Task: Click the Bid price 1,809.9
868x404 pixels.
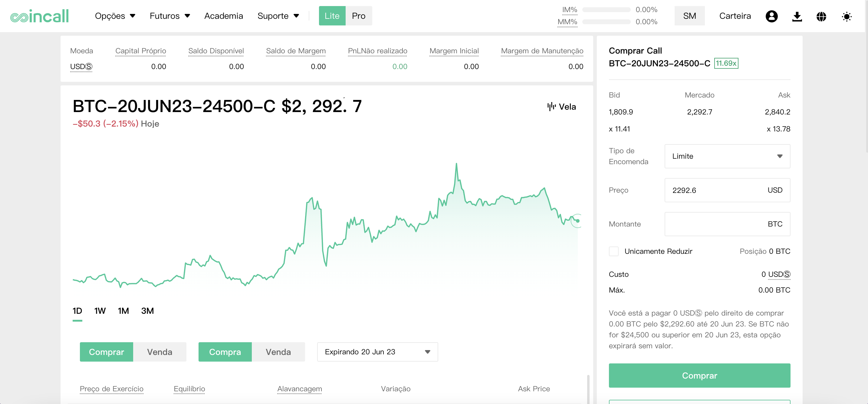Action: (x=621, y=112)
